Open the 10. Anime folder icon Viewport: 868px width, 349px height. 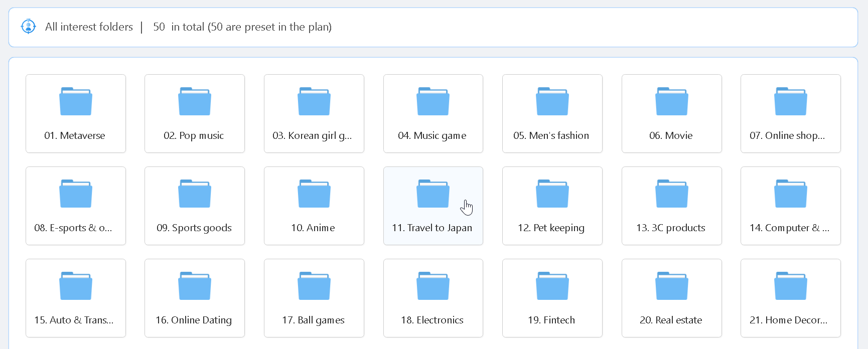tap(314, 194)
